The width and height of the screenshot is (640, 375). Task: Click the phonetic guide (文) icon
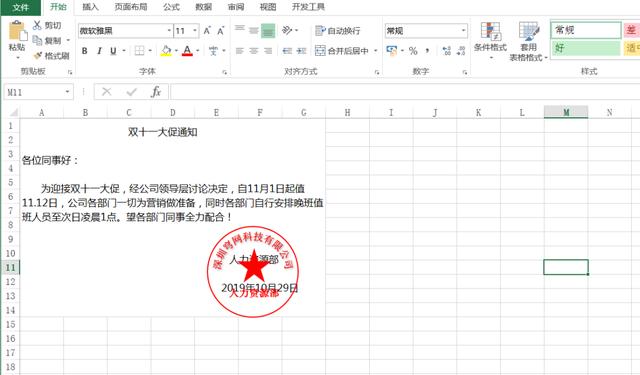(x=213, y=51)
